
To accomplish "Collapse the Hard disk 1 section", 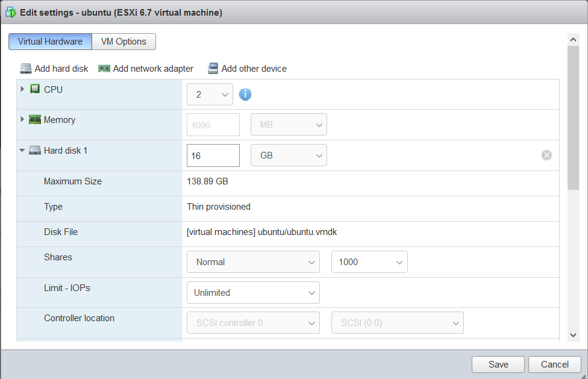I will click(x=22, y=150).
